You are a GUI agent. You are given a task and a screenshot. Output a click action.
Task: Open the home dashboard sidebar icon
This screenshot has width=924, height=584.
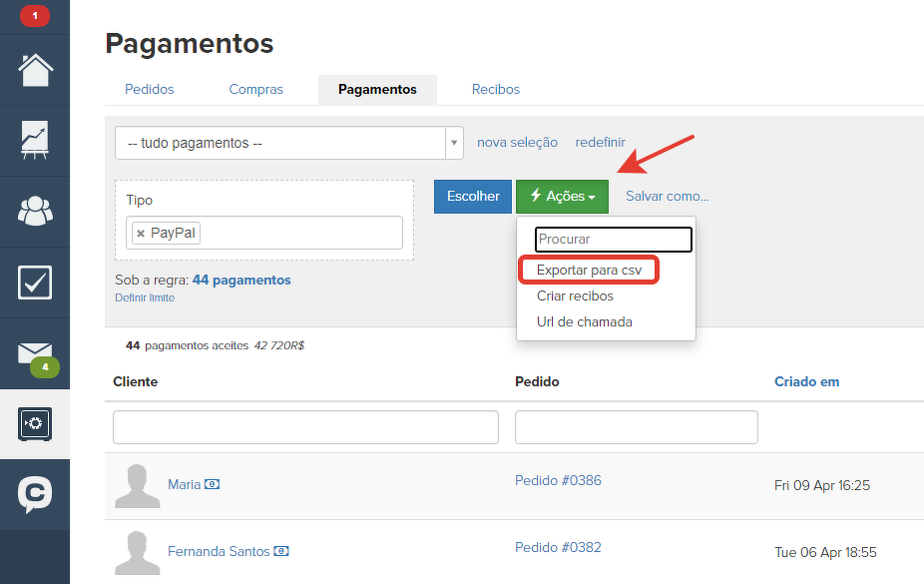(x=35, y=70)
